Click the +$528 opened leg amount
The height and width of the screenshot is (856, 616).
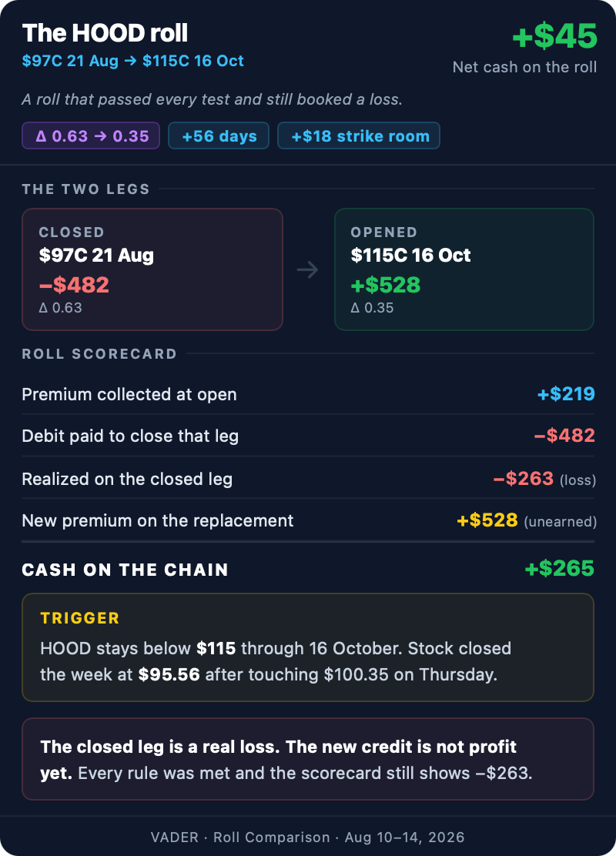pos(386,285)
